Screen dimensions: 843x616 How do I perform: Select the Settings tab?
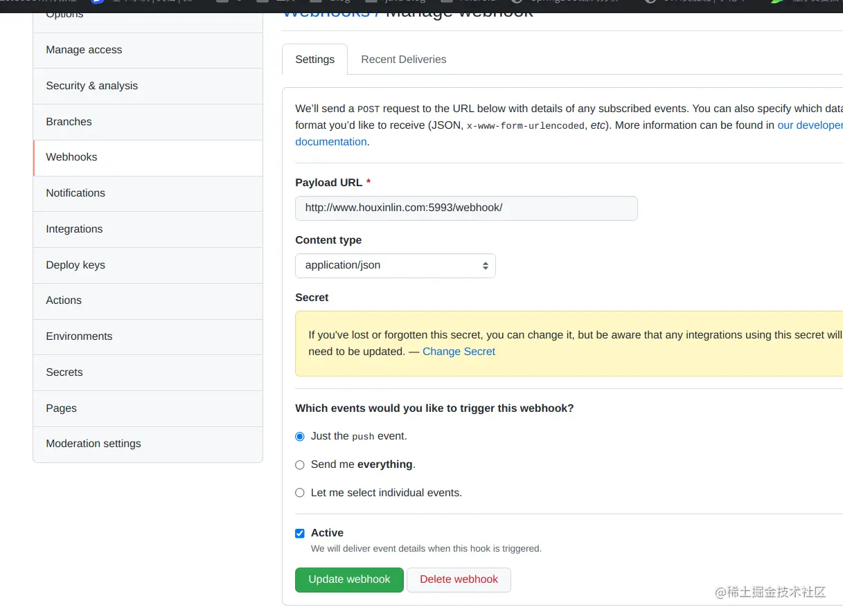(315, 60)
